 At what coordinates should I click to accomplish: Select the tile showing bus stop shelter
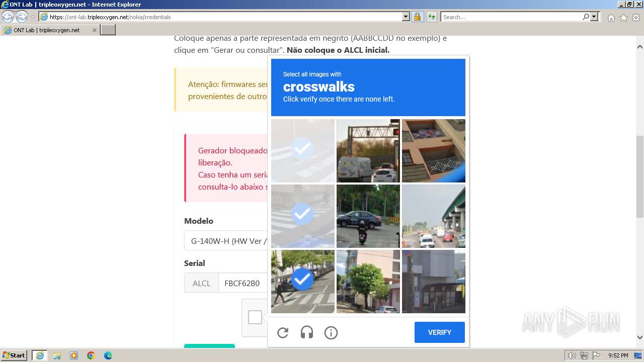(x=434, y=282)
